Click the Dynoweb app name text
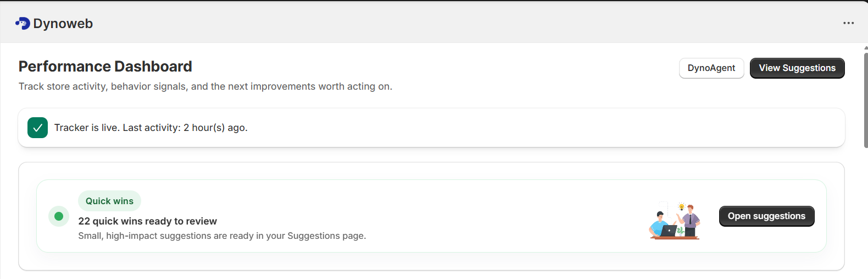 pos(63,24)
